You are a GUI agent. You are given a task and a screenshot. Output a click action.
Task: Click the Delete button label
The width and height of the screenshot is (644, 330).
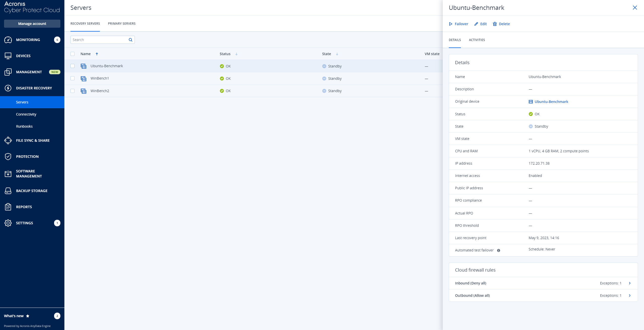coord(504,24)
